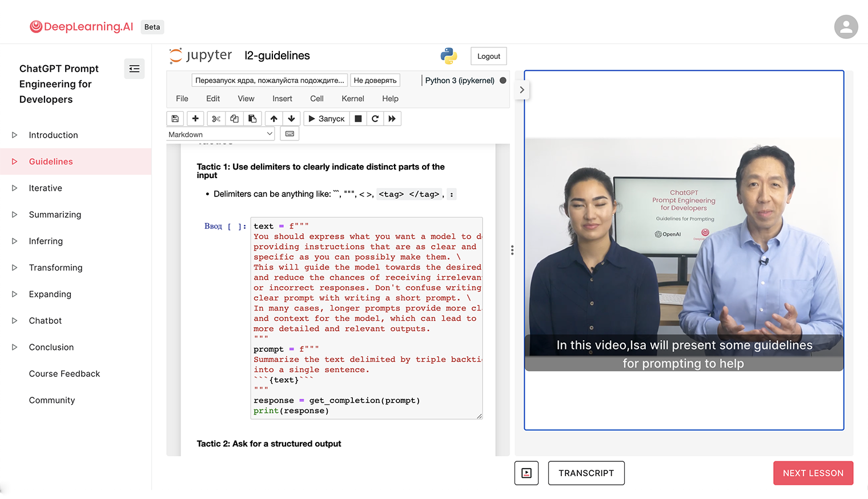Click the DeepLearning.AI logo
The height and width of the screenshot is (499, 868).
[x=82, y=27]
